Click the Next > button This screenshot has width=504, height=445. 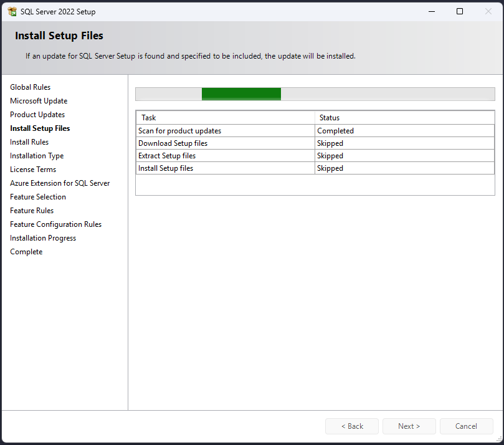click(409, 426)
